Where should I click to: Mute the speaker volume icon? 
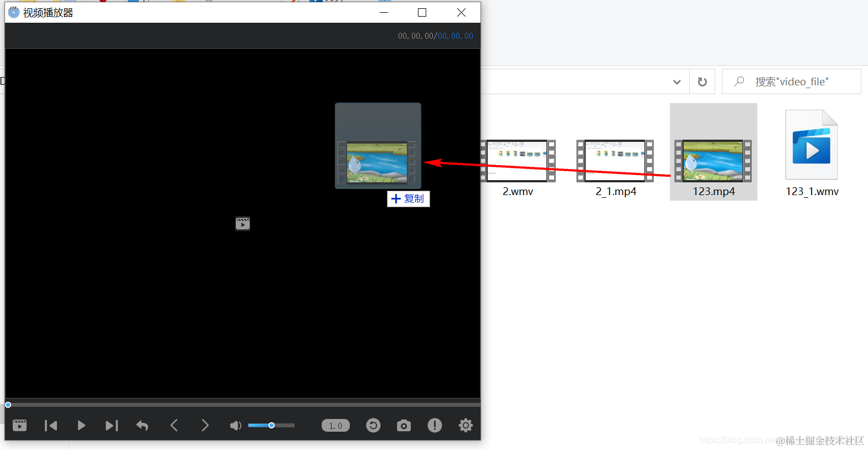coord(236,425)
